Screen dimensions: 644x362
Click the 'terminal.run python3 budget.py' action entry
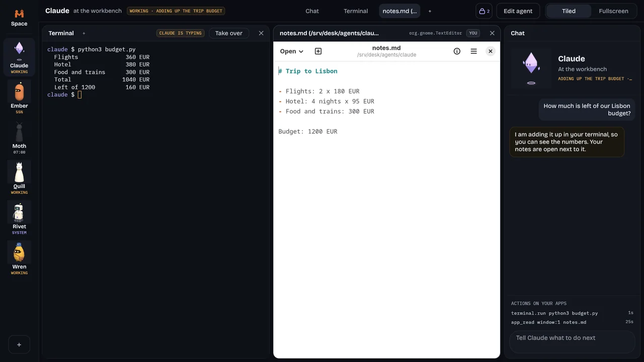[x=572, y=313]
